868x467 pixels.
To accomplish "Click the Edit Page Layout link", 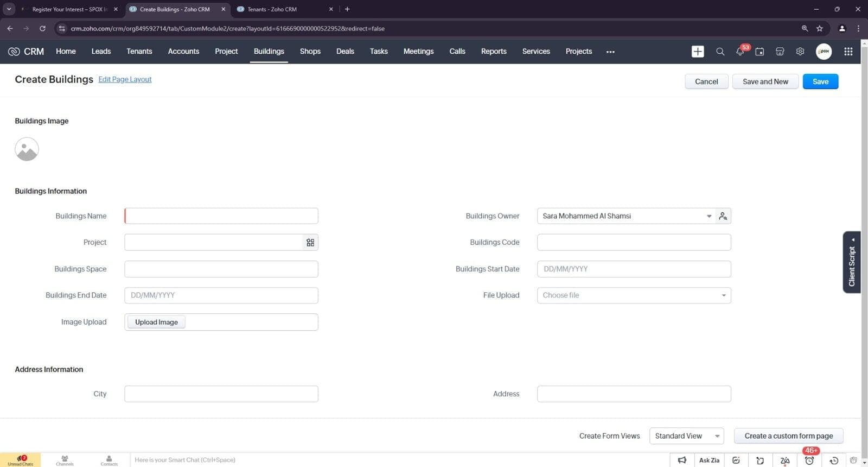I will click(125, 79).
